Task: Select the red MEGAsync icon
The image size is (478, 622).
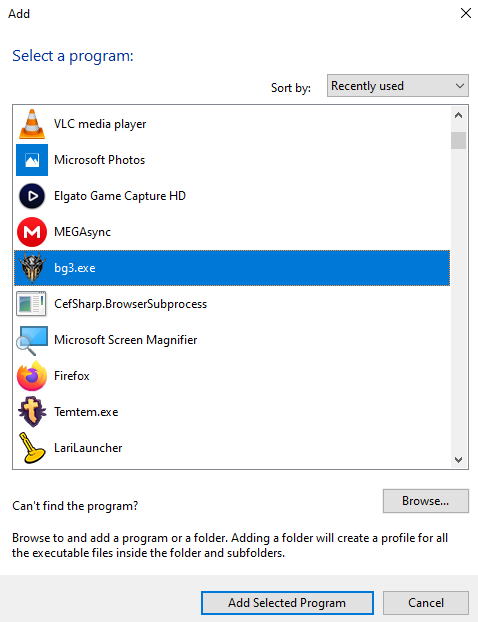Action: click(32, 232)
